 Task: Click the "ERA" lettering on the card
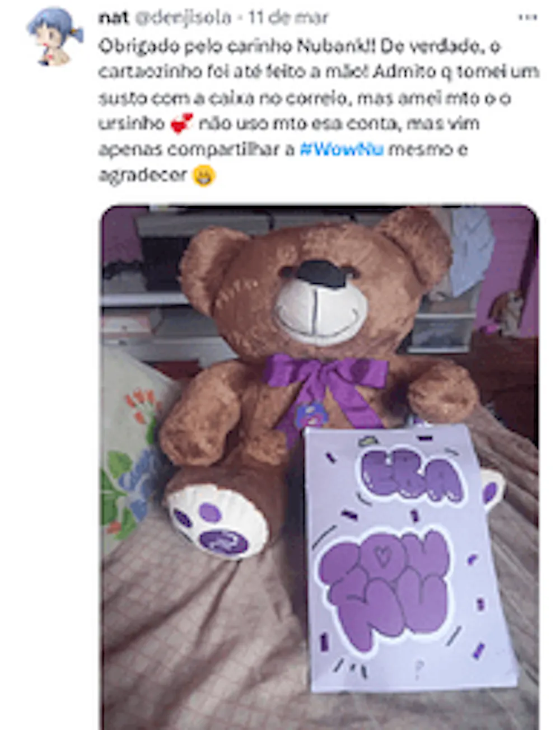412,475
